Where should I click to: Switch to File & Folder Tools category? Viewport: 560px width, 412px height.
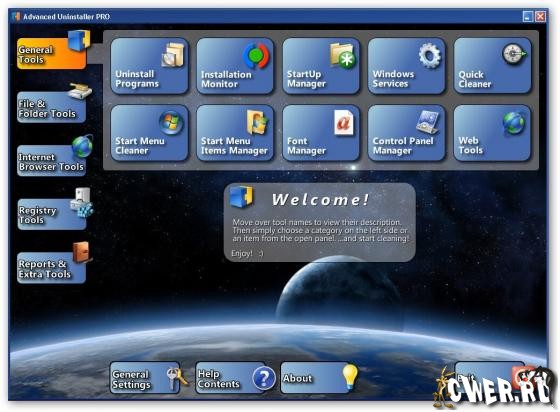tap(51, 107)
